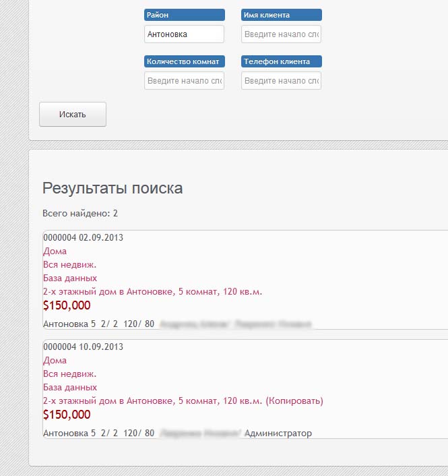Click the listing header dated 02.09.2013
Image resolution: width=448 pixels, height=476 pixels.
[x=83, y=237]
